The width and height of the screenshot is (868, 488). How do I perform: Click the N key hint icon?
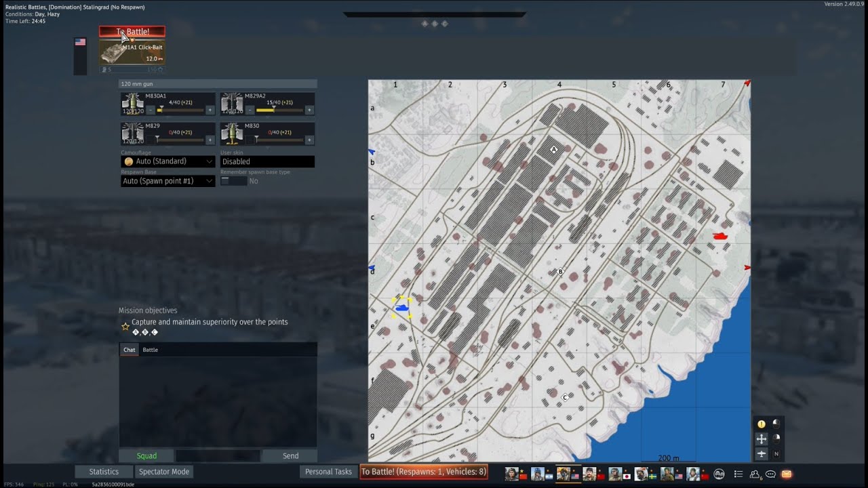pyautogui.click(x=776, y=454)
